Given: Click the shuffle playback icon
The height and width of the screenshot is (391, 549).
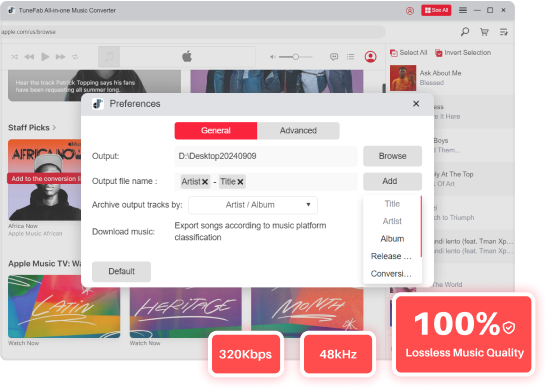Looking at the screenshot, I should pos(14,57).
